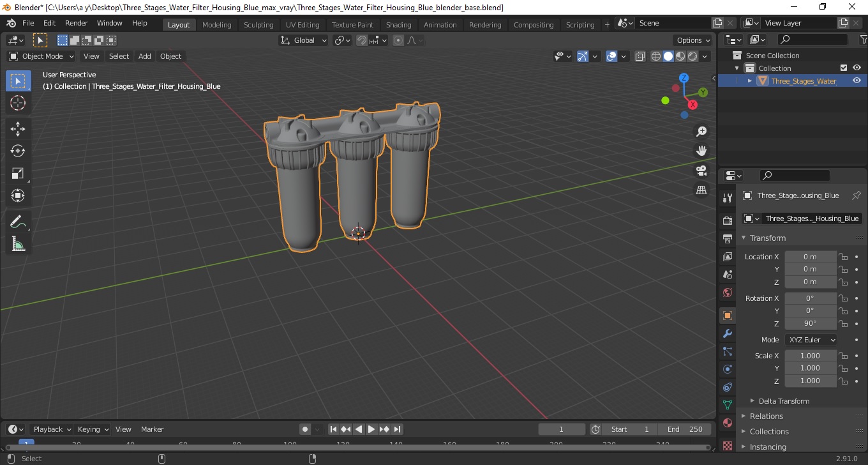Click the Play animation button
The height and width of the screenshot is (465, 868).
point(371,429)
